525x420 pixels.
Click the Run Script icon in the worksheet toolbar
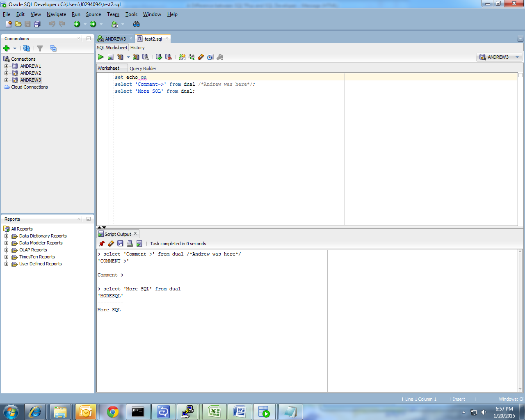click(110, 57)
